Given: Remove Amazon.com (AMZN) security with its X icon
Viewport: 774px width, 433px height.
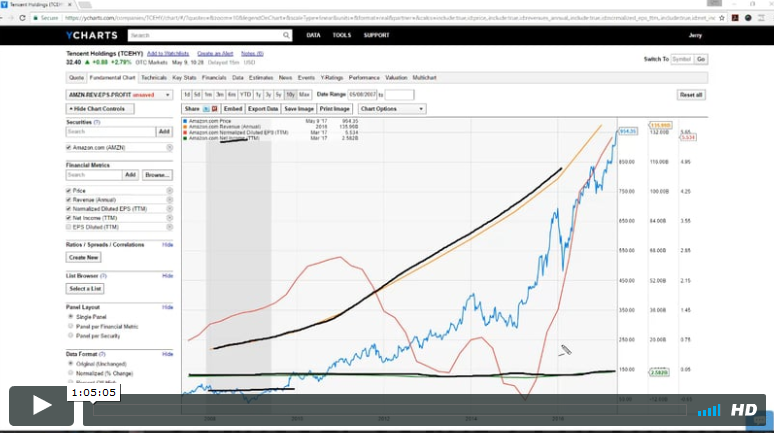Looking at the screenshot, I should 169,147.
